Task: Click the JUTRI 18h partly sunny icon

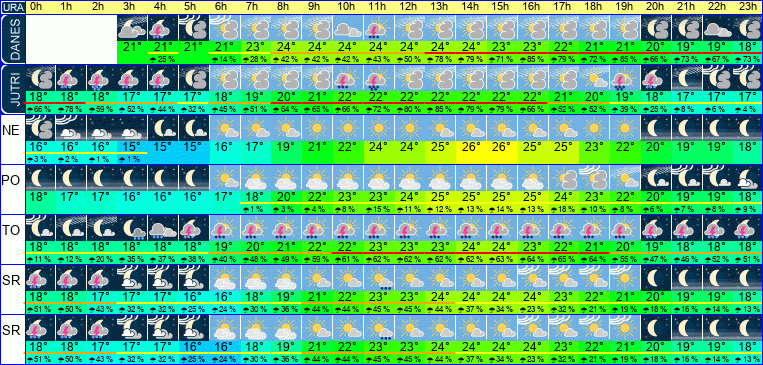Action: (x=594, y=77)
